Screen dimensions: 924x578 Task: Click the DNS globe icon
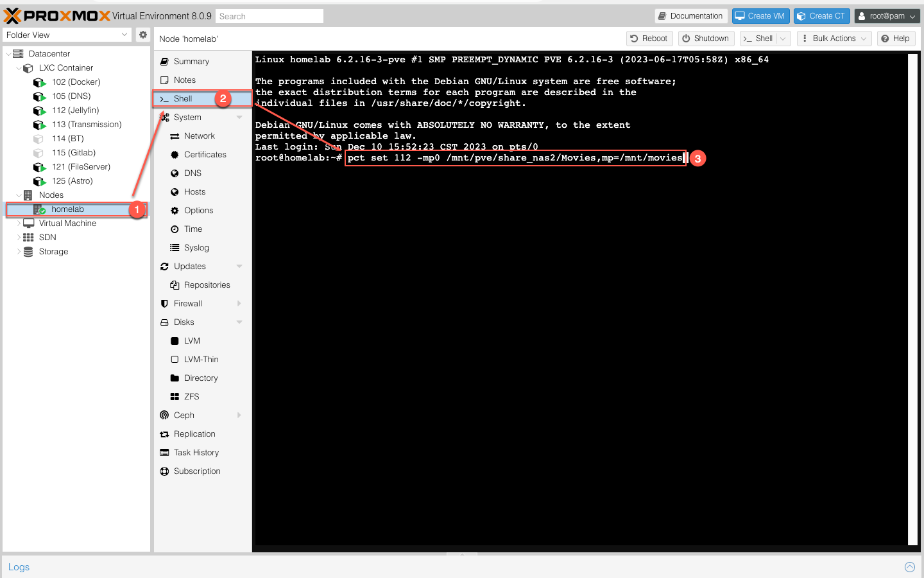(x=175, y=173)
